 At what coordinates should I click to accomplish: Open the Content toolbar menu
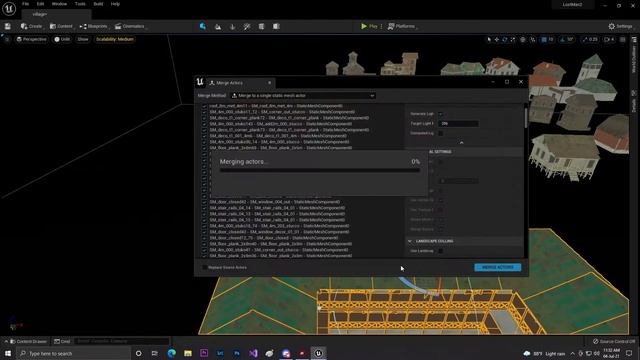pyautogui.click(x=61, y=26)
